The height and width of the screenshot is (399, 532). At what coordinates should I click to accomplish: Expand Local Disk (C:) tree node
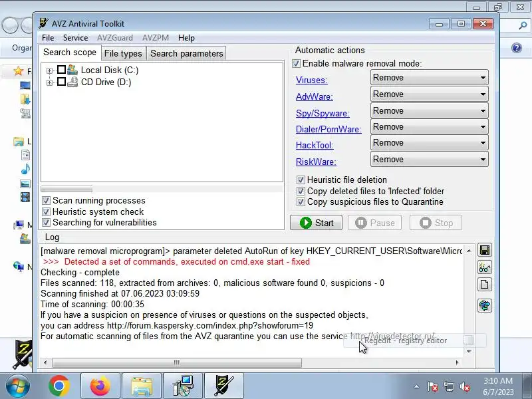point(49,70)
